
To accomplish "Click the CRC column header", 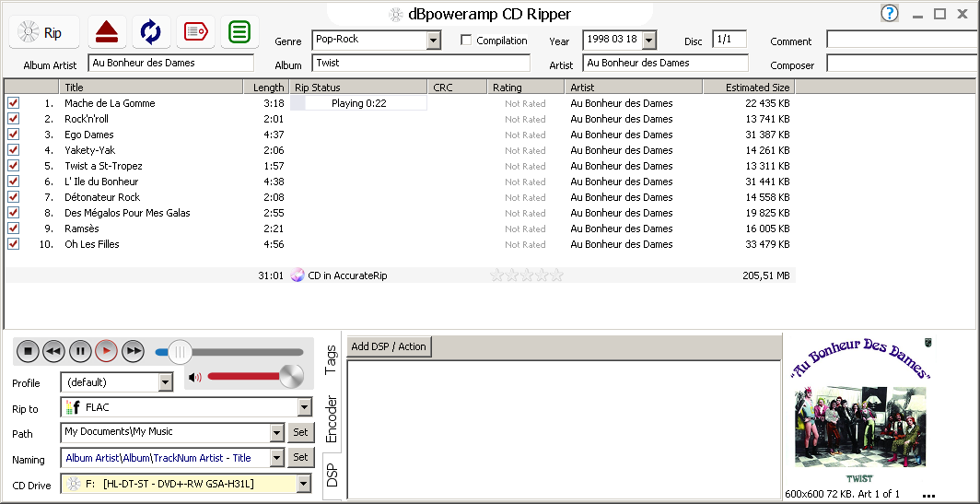I will click(457, 87).
